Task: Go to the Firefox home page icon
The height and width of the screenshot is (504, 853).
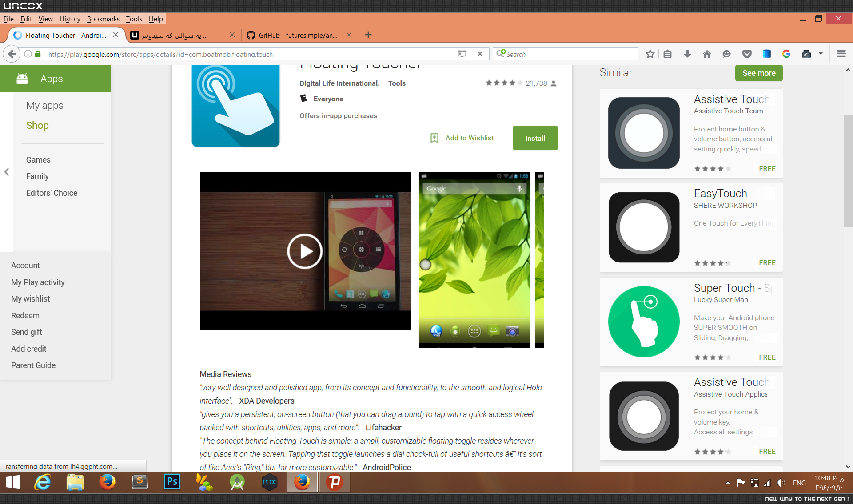Action: [707, 54]
